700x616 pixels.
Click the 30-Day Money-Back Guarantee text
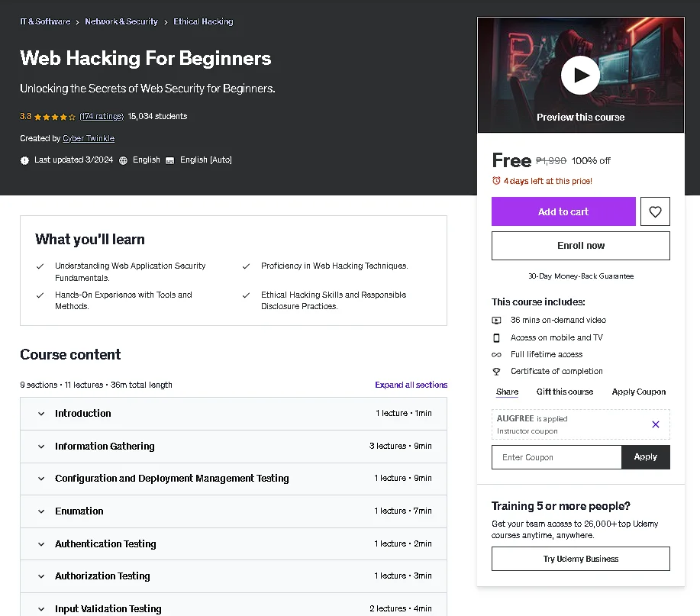click(580, 276)
